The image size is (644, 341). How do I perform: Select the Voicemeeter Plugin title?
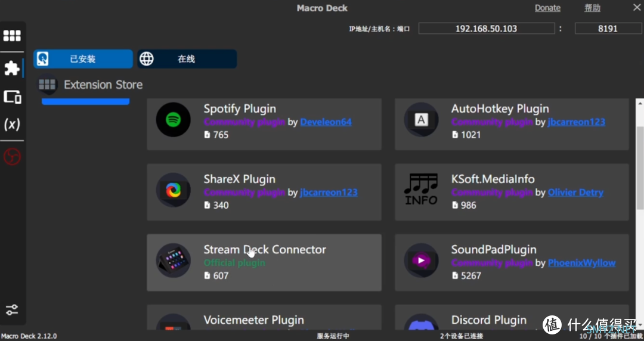coord(254,320)
